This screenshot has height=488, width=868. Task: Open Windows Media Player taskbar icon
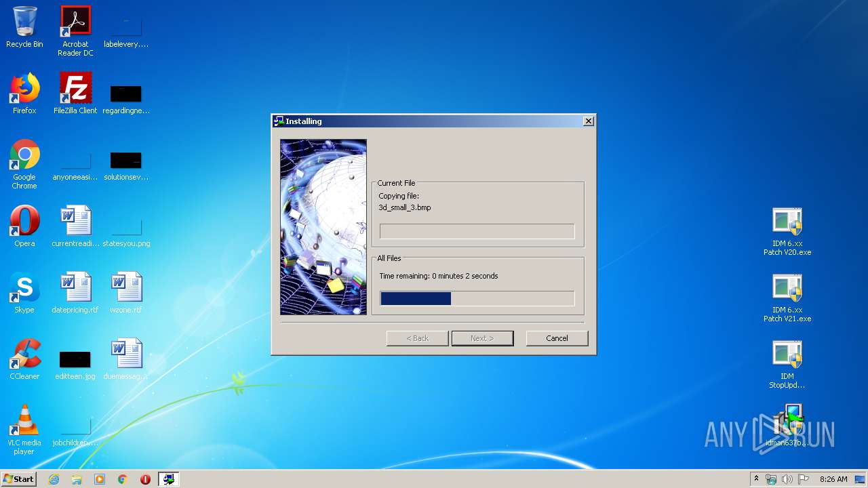[100, 479]
